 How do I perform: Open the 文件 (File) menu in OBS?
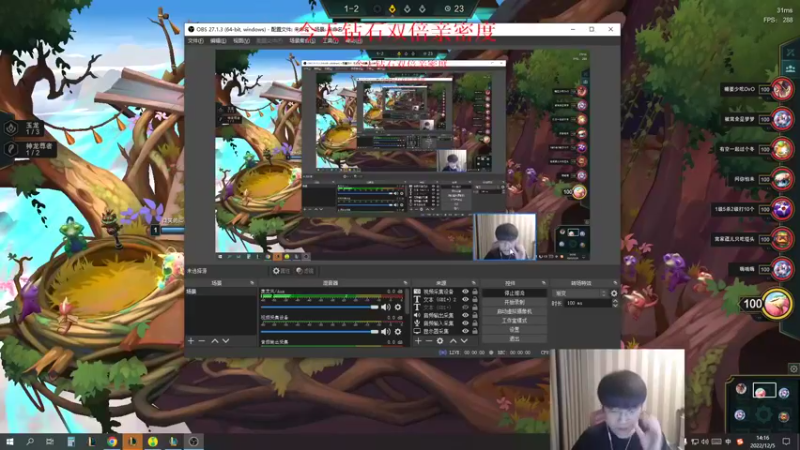click(x=195, y=41)
